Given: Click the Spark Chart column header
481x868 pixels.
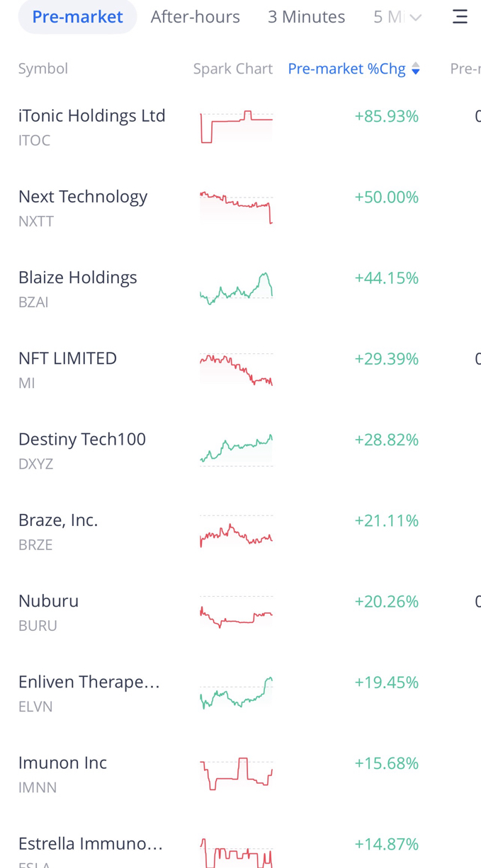Looking at the screenshot, I should click(x=233, y=69).
